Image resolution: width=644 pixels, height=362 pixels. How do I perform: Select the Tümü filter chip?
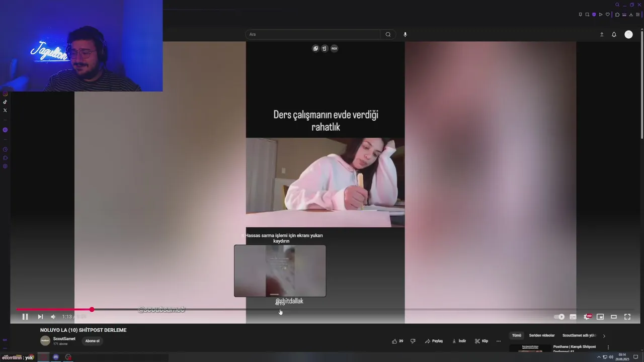517,335
